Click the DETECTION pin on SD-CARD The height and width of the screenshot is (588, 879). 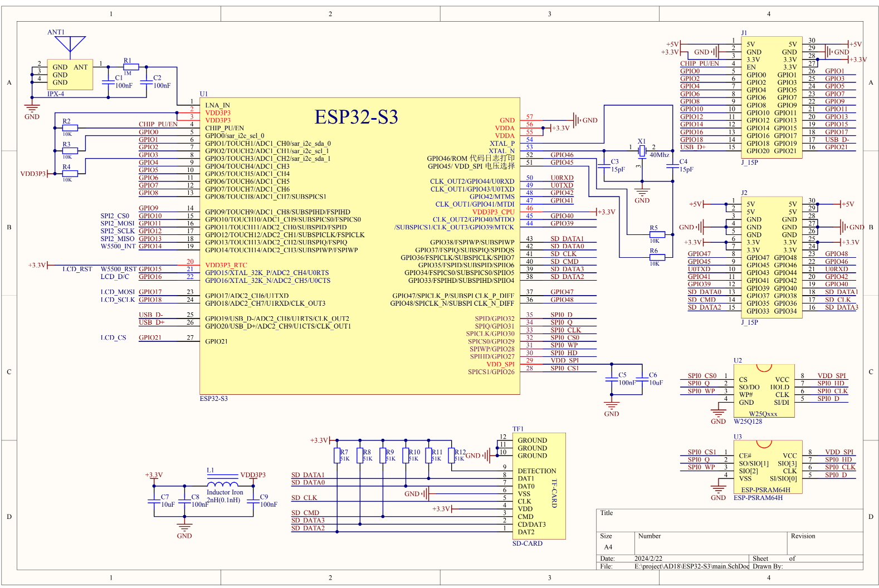tap(537, 471)
